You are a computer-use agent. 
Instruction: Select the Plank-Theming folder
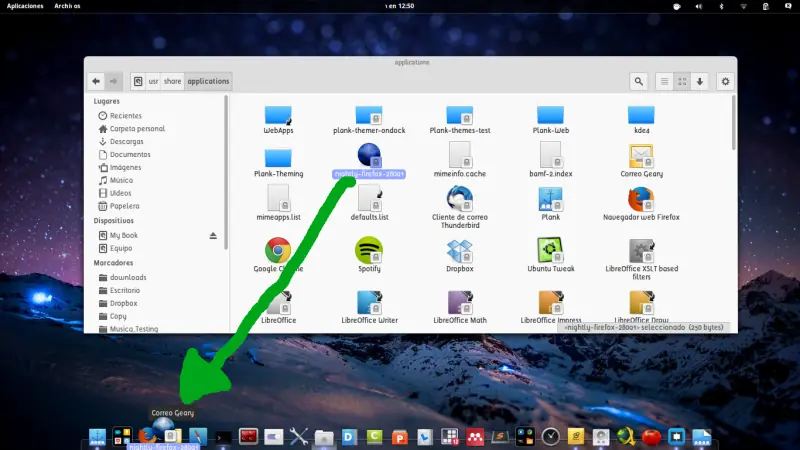(278, 163)
